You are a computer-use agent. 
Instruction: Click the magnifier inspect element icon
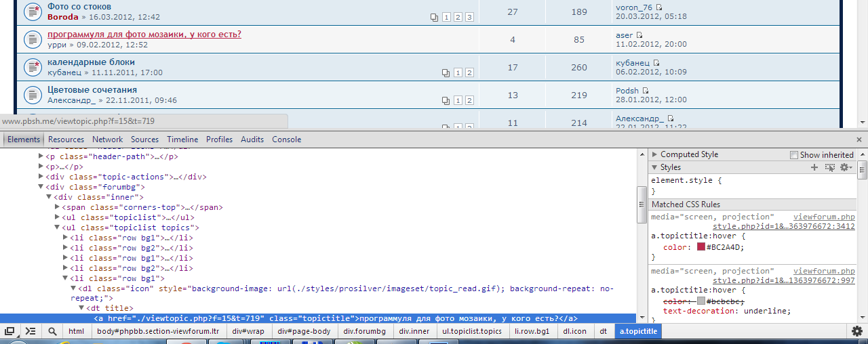click(52, 331)
